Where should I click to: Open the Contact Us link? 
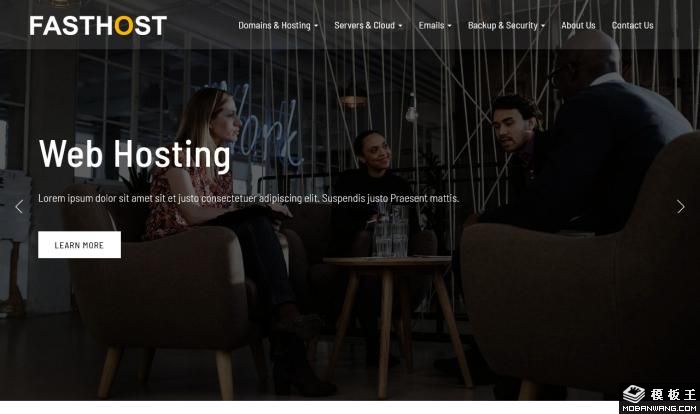[x=633, y=25]
